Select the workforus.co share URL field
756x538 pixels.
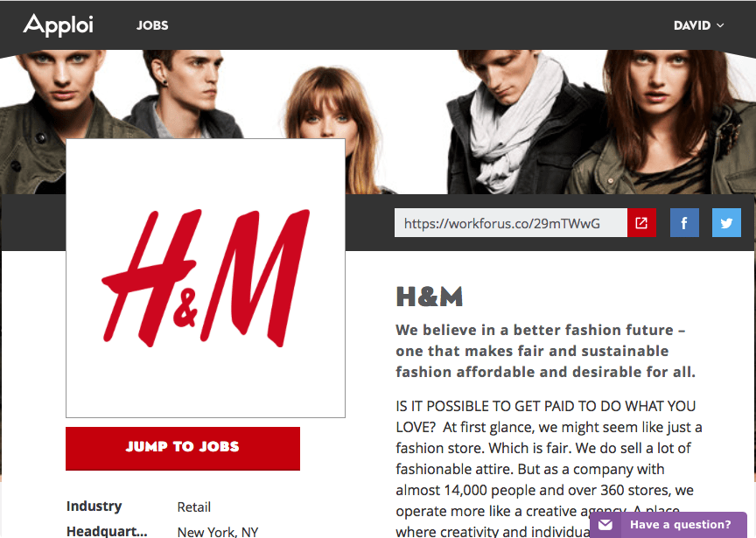pos(511,223)
